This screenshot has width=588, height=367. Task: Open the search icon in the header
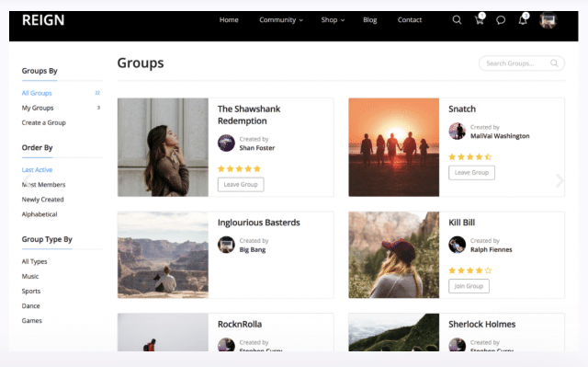[x=457, y=20]
